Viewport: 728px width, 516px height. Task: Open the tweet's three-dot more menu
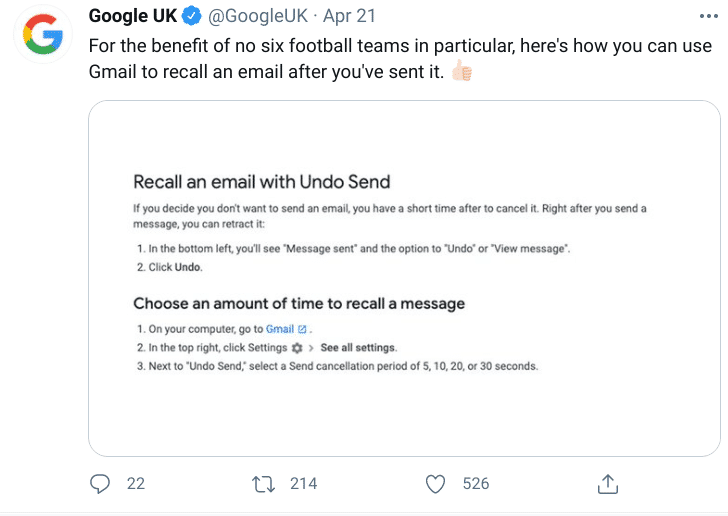(x=706, y=17)
